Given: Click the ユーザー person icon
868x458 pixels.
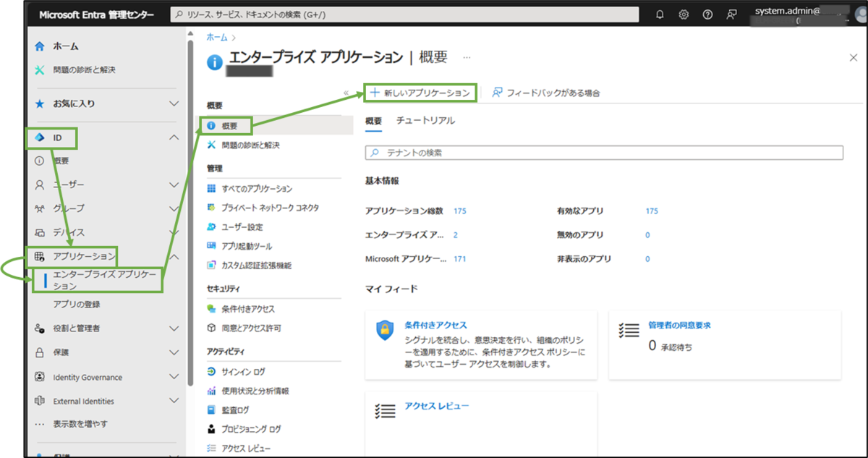Looking at the screenshot, I should pyautogui.click(x=40, y=185).
